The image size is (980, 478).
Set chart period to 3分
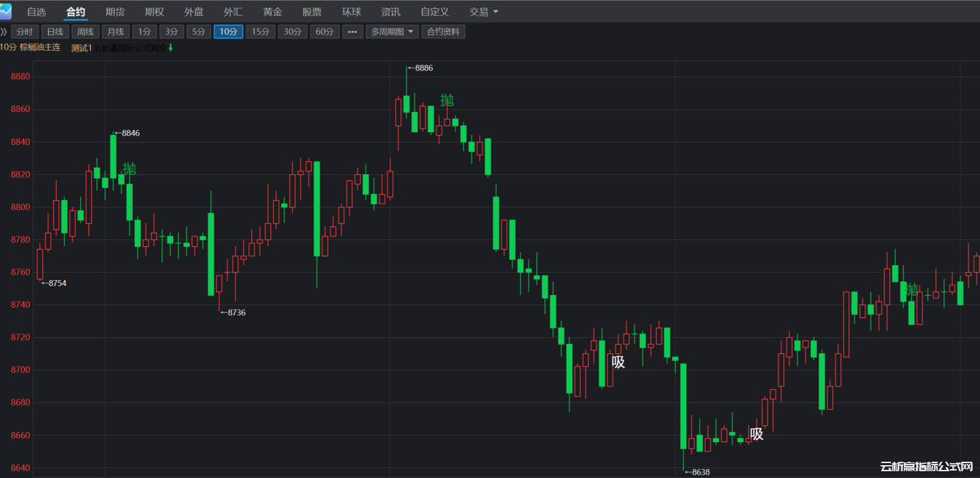[172, 32]
